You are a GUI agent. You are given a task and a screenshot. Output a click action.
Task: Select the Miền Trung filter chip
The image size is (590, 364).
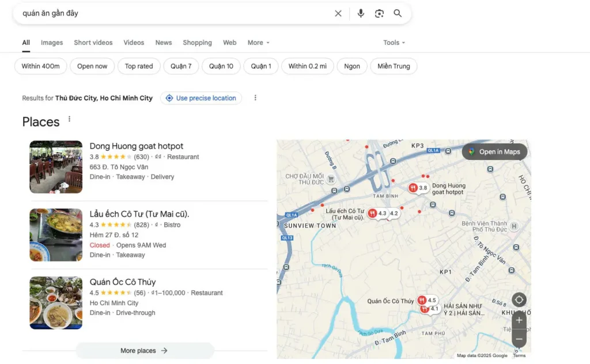coord(394,66)
